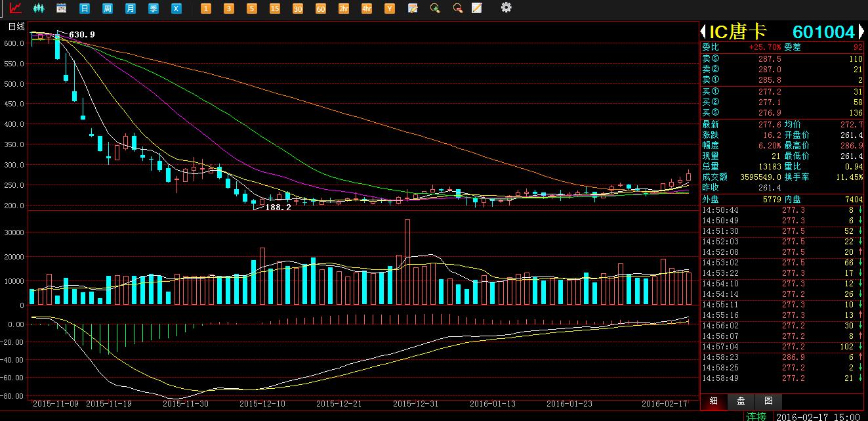Select 30-minute chart button
Viewport: 868px width, 421px height.
(298, 9)
